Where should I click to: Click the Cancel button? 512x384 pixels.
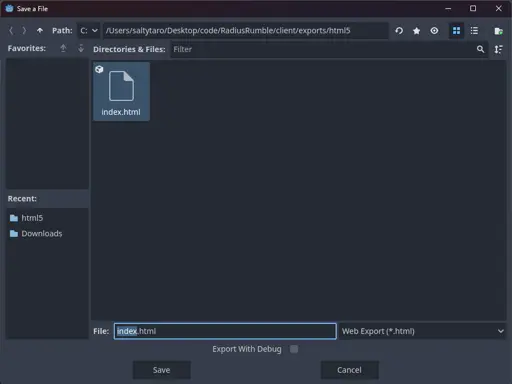tap(349, 370)
